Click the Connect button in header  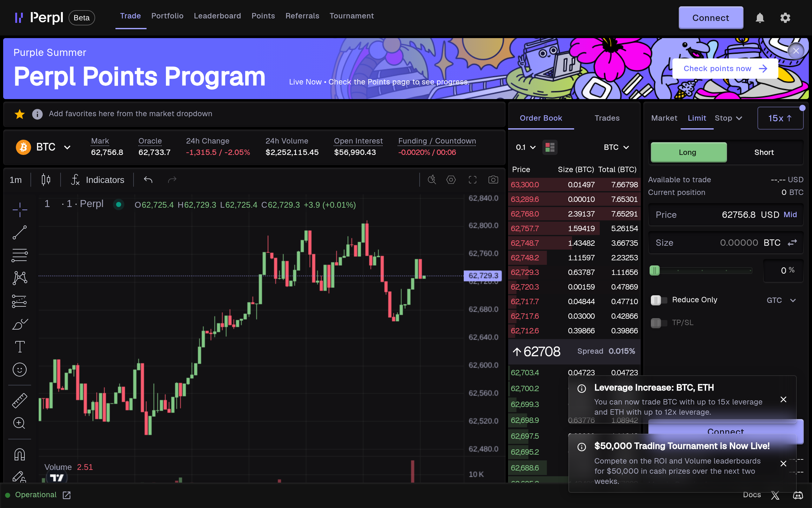[x=711, y=18]
